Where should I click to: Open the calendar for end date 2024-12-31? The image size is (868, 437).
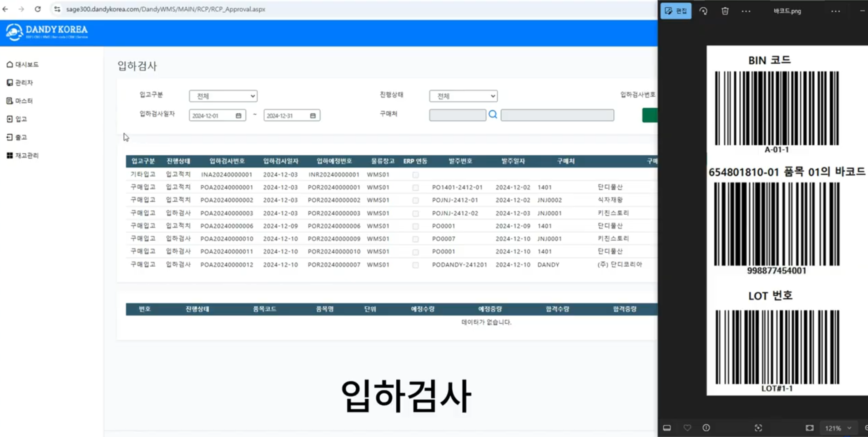point(313,116)
